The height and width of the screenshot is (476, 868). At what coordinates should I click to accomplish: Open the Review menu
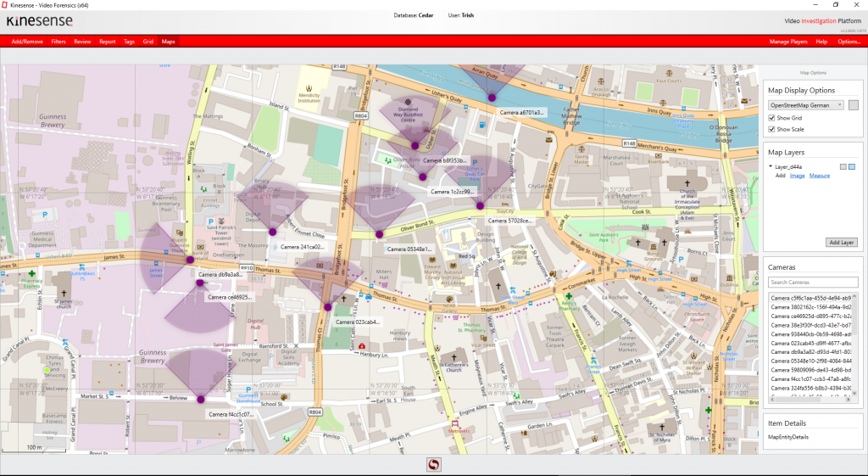tap(82, 42)
